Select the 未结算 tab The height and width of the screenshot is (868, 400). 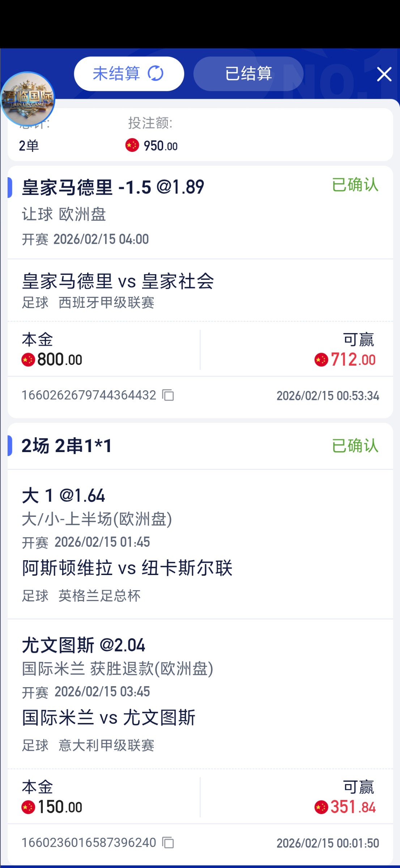click(x=116, y=74)
